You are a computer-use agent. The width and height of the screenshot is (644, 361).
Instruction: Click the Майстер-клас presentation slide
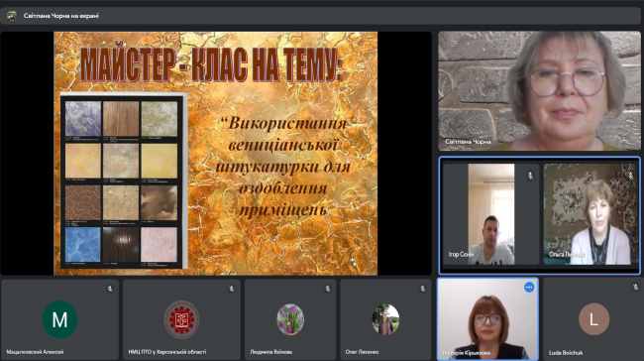point(216,154)
